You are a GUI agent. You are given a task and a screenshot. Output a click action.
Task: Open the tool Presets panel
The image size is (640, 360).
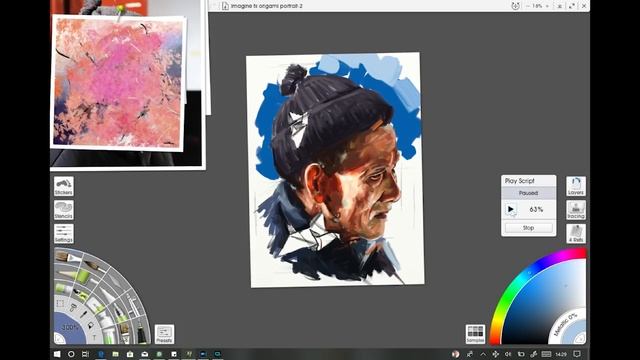(164, 334)
